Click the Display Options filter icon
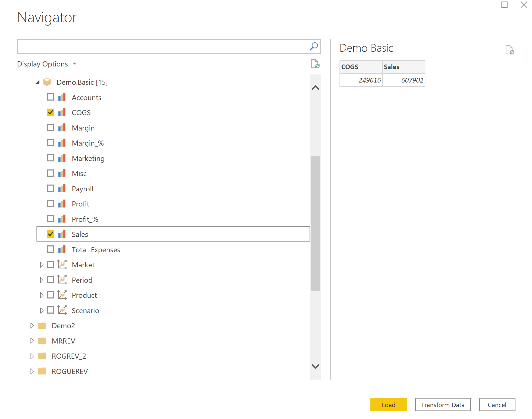Viewport: 532px width, 419px height. click(x=76, y=64)
